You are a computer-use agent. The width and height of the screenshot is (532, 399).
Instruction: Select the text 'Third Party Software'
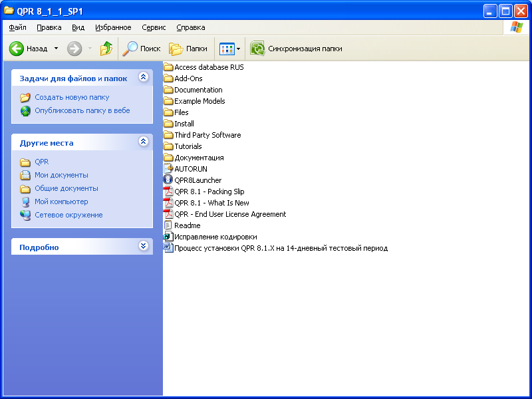[x=207, y=135]
